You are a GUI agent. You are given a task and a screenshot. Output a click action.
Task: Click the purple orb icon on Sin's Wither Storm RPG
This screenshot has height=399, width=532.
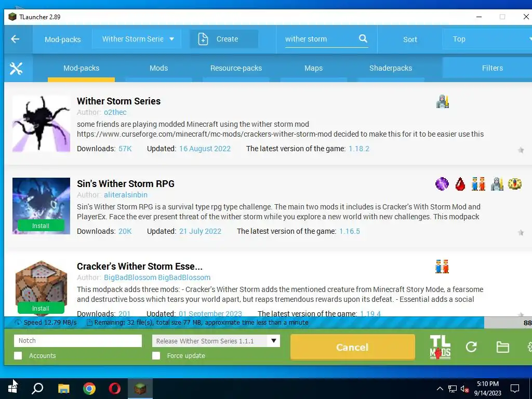point(442,184)
